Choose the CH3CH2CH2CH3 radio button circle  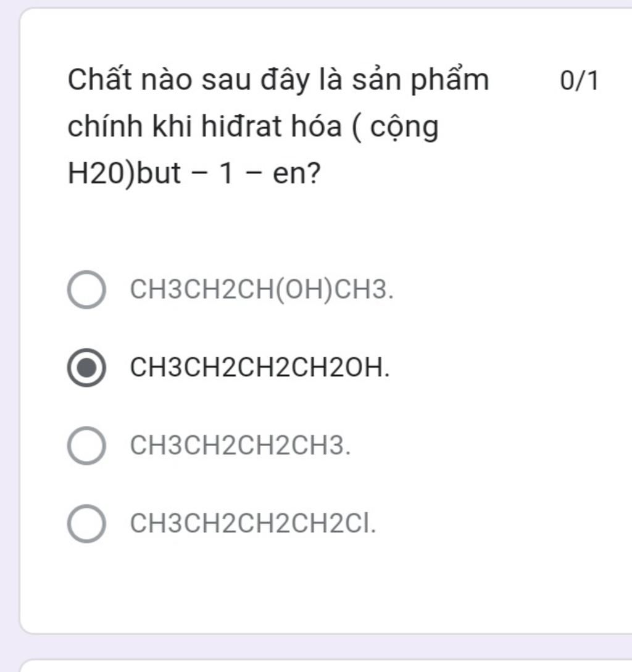pyautogui.click(x=86, y=445)
